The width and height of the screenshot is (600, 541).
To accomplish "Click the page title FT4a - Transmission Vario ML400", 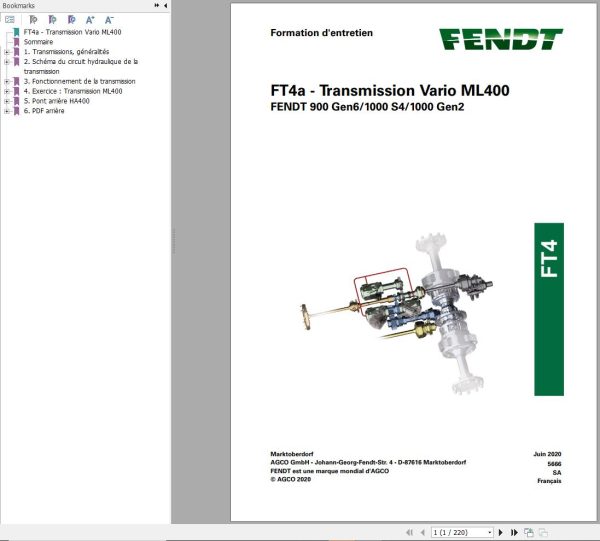I will (x=390, y=91).
